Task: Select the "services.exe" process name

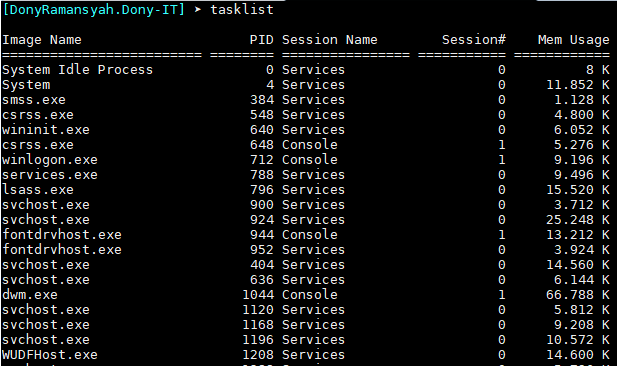Action: coord(50,175)
